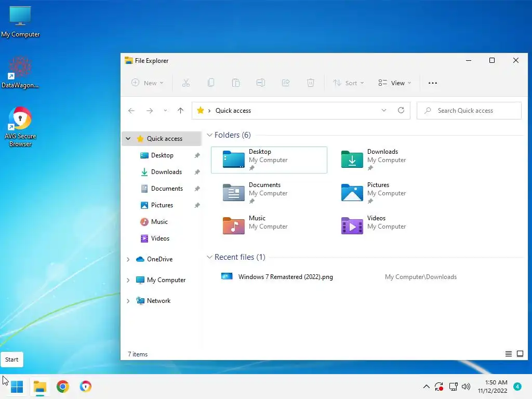Click the Cut scissors icon in toolbar
532x399 pixels.
tap(186, 83)
